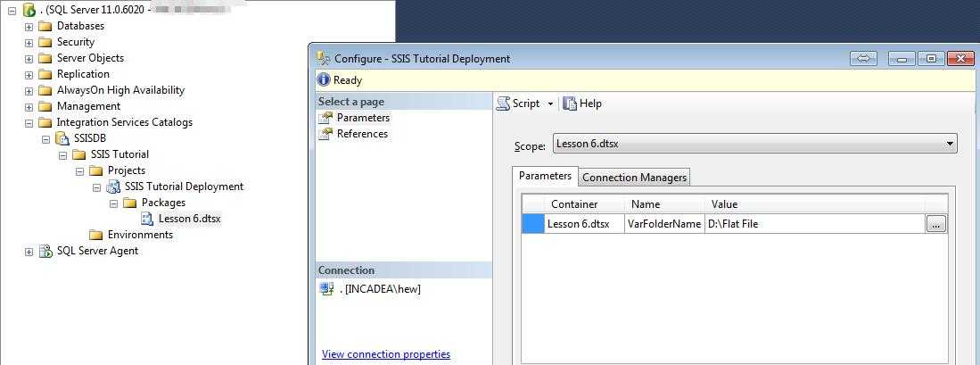Collapse the SQL Server root node
The height and width of the screenshot is (365, 980).
pyautogui.click(x=12, y=11)
